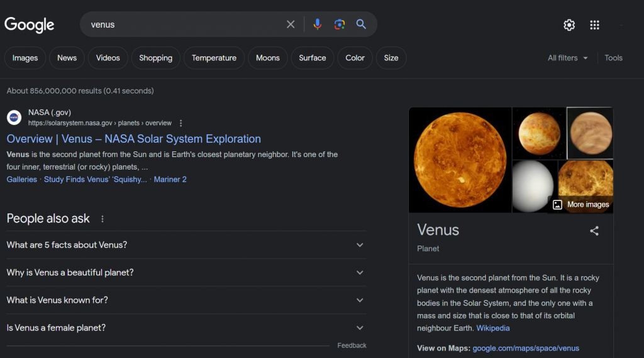
Task: Click the NASA (.gov) site name
Action: point(50,112)
